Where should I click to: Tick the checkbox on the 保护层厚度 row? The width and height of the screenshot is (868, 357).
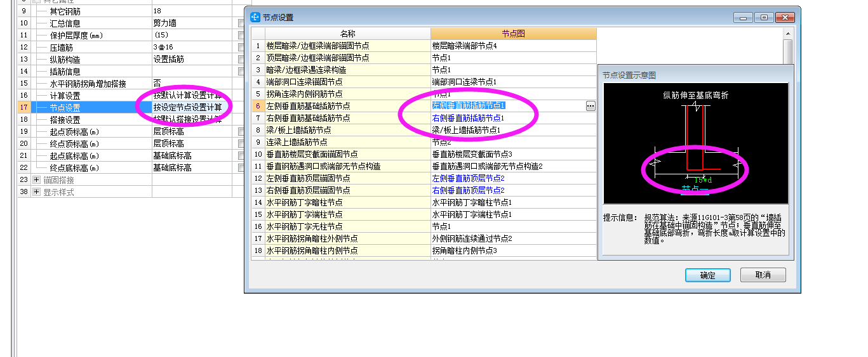(241, 36)
